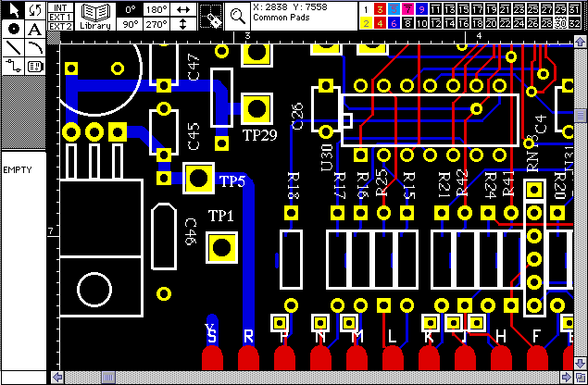Viewport: 588px width, 385px height.
Task: Select yellow layer 2 swatch
Action: point(366,23)
